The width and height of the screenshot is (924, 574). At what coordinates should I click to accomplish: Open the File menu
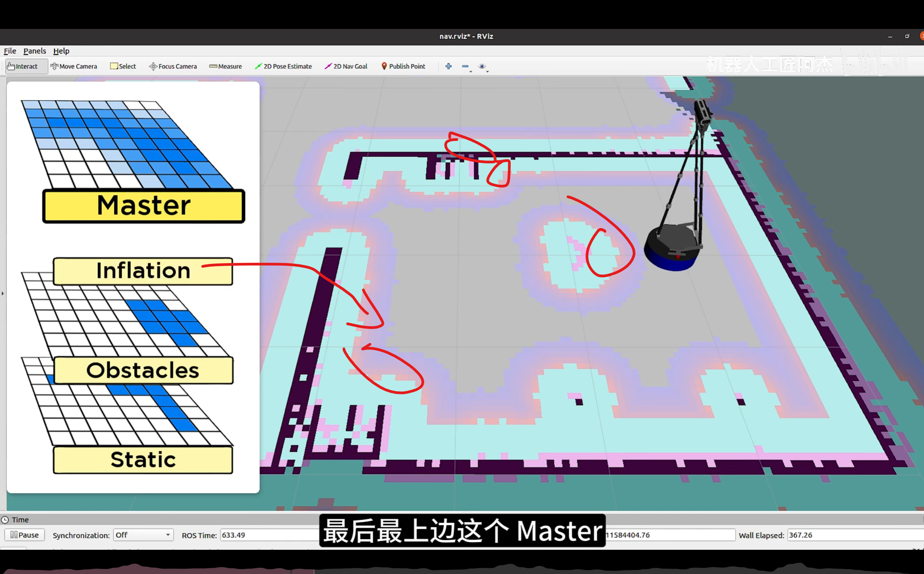10,51
